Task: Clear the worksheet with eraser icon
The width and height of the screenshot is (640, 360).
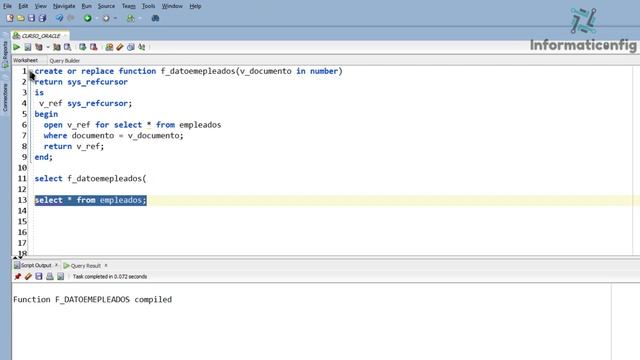Action: pos(120,47)
